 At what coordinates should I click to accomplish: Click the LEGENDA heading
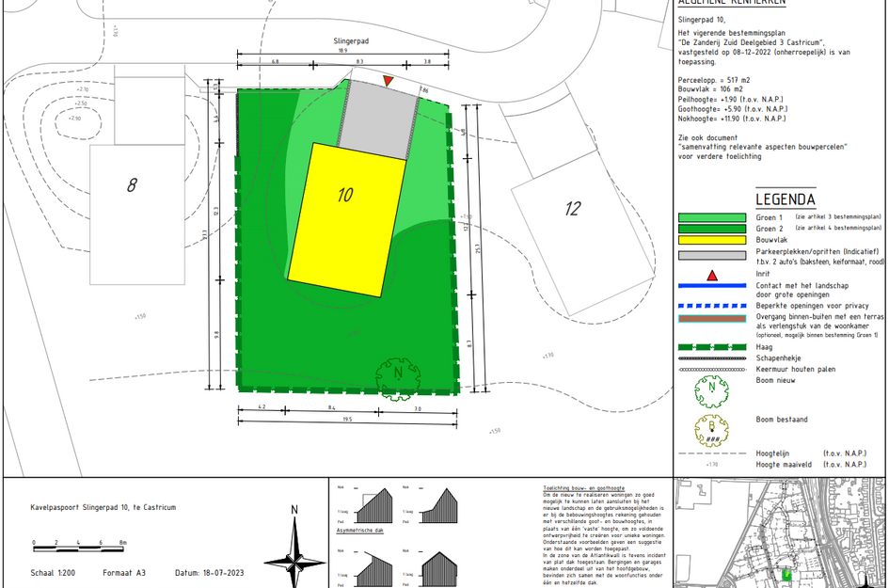786,199
